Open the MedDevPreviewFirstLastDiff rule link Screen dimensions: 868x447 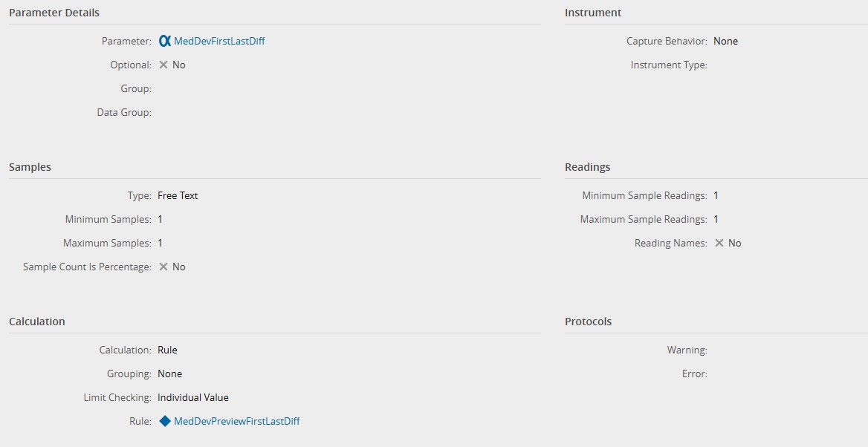tap(236, 421)
